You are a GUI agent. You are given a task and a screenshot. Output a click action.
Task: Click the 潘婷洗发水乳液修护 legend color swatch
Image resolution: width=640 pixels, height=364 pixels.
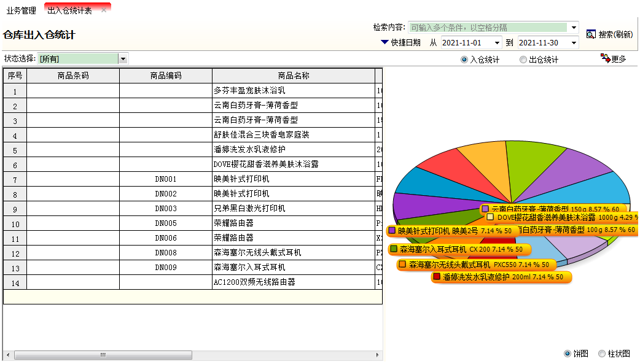tap(437, 277)
